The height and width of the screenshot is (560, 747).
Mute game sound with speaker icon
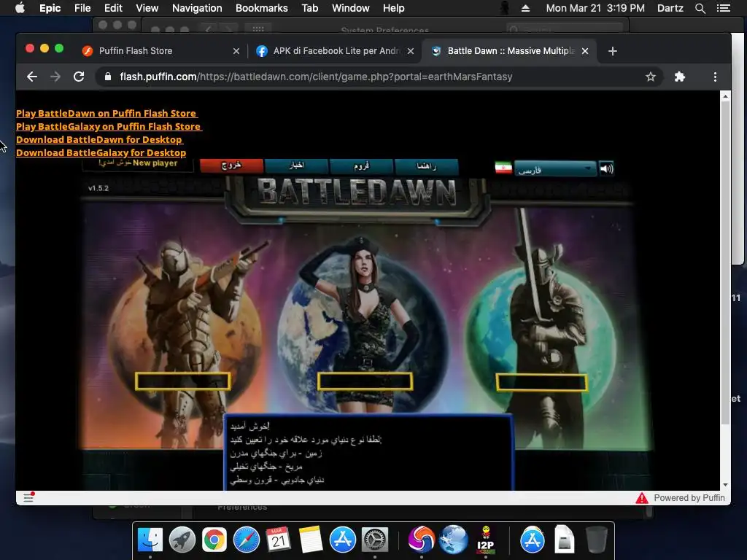[x=606, y=168]
